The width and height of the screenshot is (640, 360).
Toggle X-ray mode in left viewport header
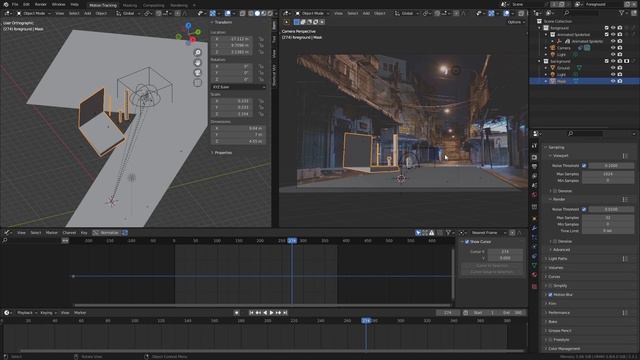pos(242,13)
